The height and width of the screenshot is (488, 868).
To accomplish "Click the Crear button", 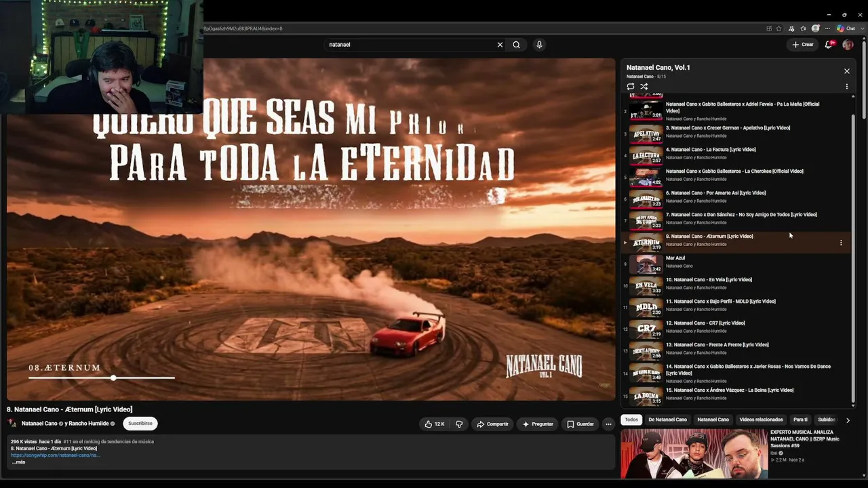I will pos(803,45).
